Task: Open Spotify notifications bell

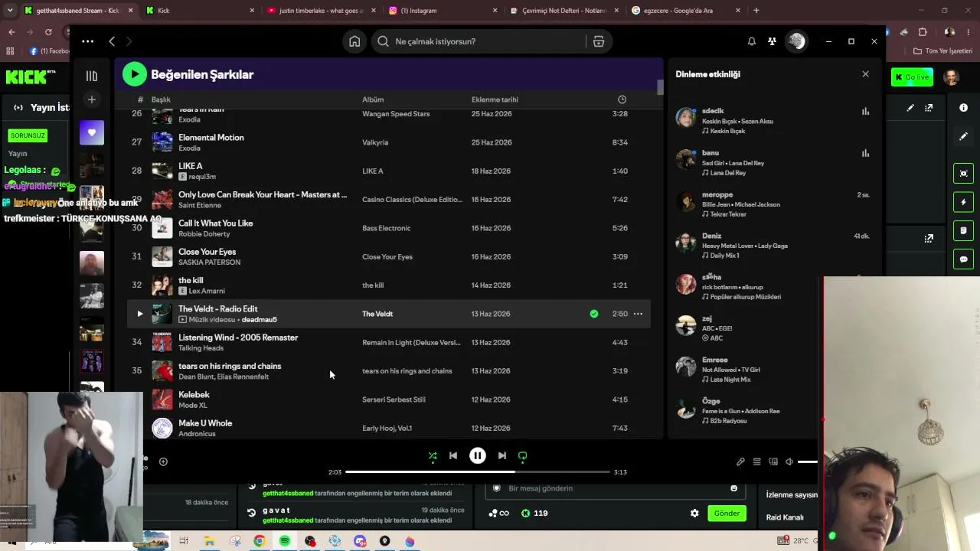Action: tap(752, 41)
